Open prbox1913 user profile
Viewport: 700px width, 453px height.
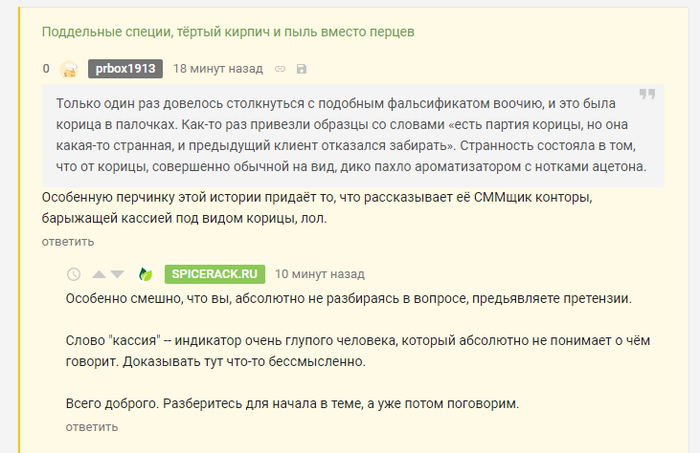(125, 69)
